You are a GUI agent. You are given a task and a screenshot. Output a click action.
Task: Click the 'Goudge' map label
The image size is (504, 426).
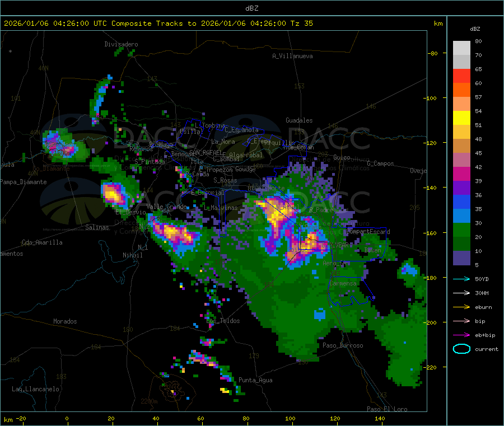coord(245,169)
